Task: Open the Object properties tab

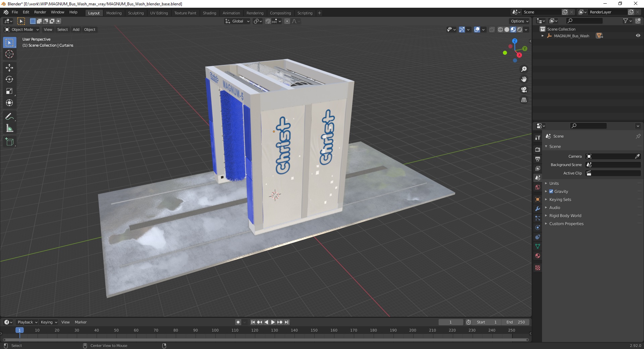Action: pos(538,199)
